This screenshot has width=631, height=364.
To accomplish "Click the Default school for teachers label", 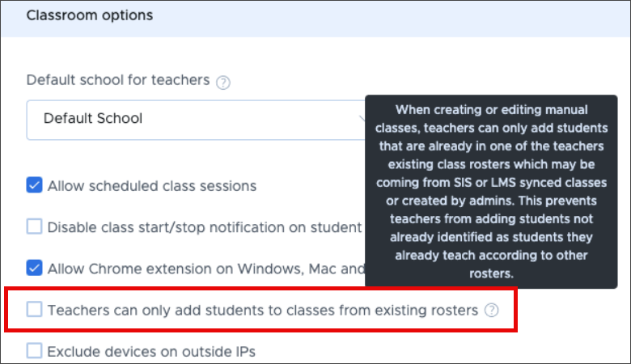I will (118, 80).
